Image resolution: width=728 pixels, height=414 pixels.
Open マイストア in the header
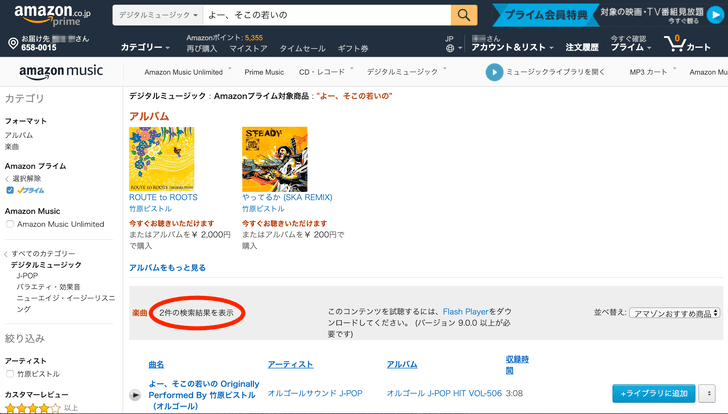click(248, 48)
